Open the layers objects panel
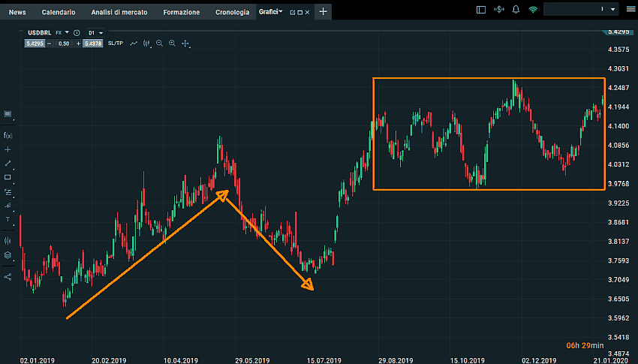638x364 pixels. (x=8, y=255)
